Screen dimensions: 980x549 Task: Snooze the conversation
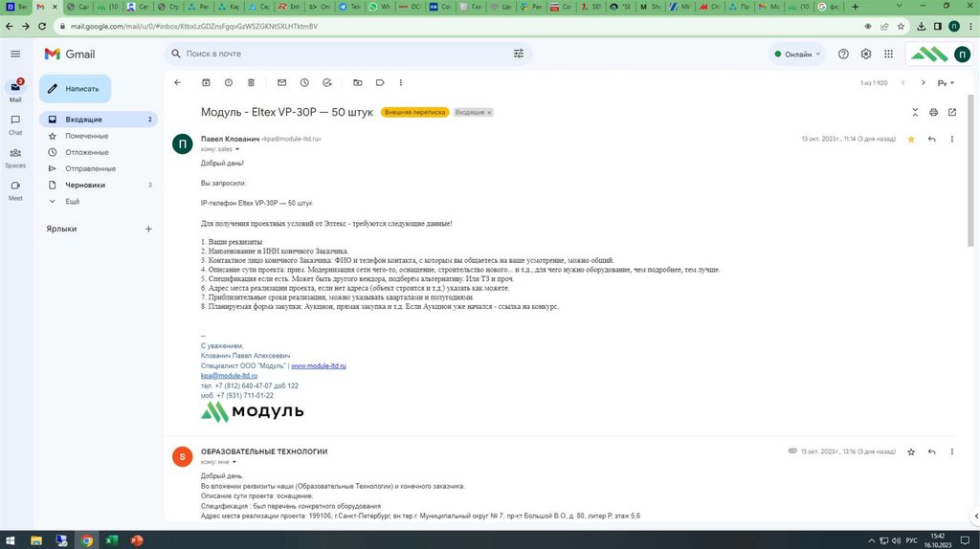coord(304,82)
